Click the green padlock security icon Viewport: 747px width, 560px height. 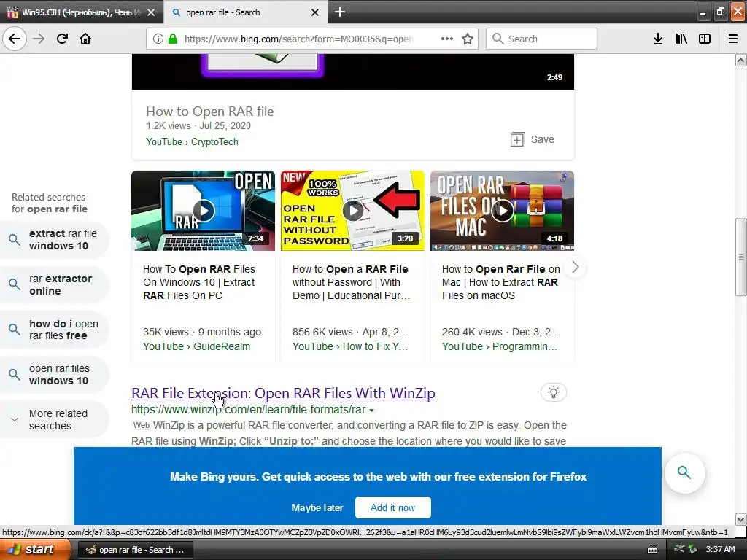[x=173, y=39]
